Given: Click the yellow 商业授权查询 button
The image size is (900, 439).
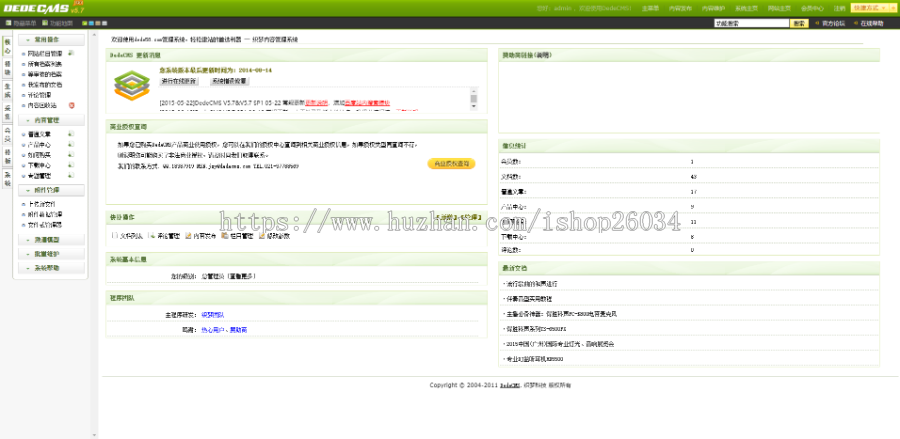Looking at the screenshot, I should (452, 164).
